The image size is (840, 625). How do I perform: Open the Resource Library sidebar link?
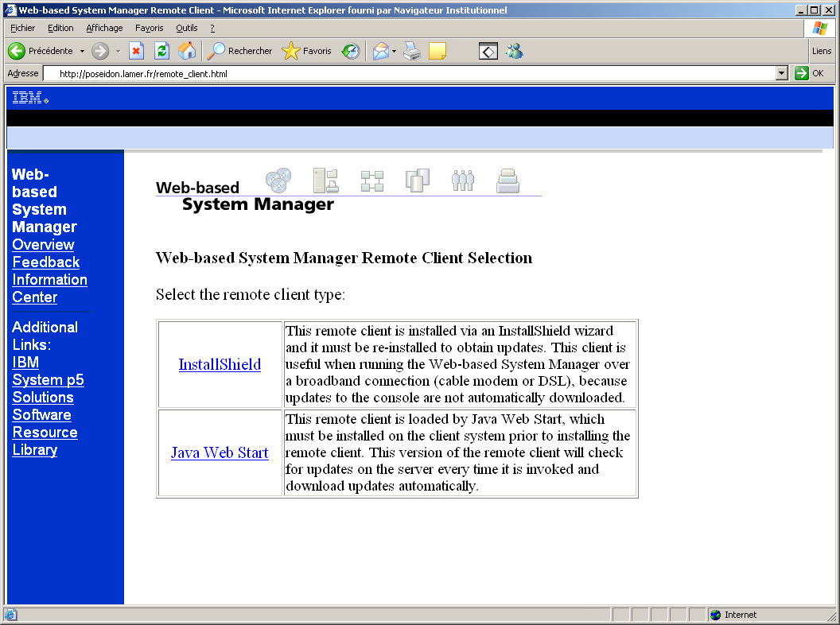45,441
